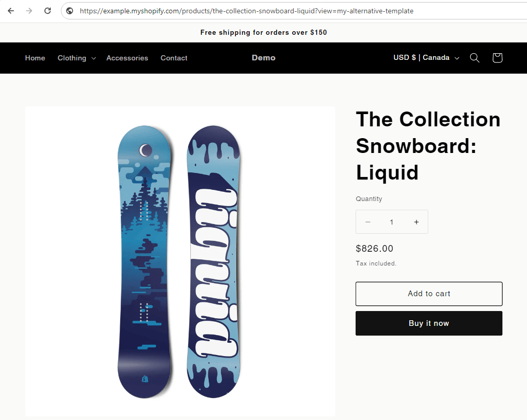The height and width of the screenshot is (420, 527).
Task: Open the USD $ | Canada selector
Action: coord(426,58)
